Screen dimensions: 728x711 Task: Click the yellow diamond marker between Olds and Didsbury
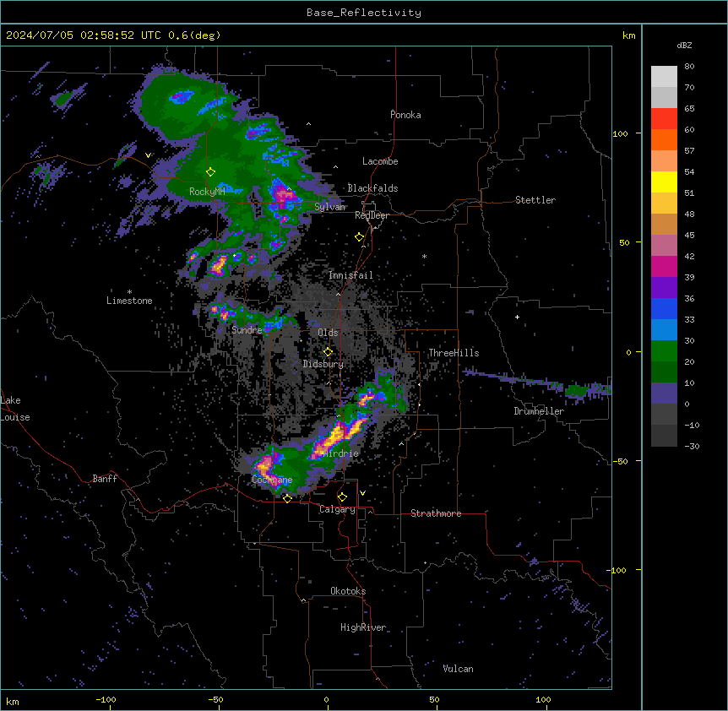328,352
